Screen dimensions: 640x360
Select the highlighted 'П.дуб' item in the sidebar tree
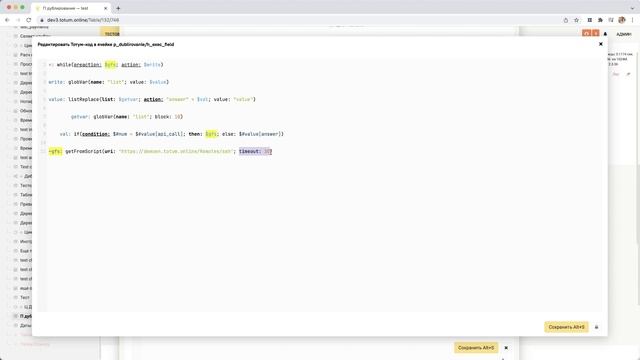coord(26,316)
